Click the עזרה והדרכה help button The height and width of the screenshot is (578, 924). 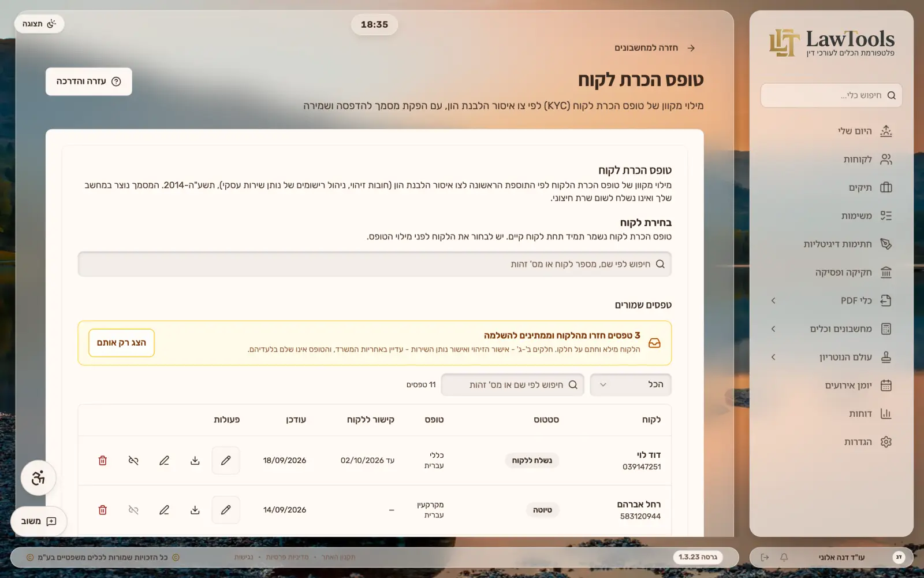(89, 81)
